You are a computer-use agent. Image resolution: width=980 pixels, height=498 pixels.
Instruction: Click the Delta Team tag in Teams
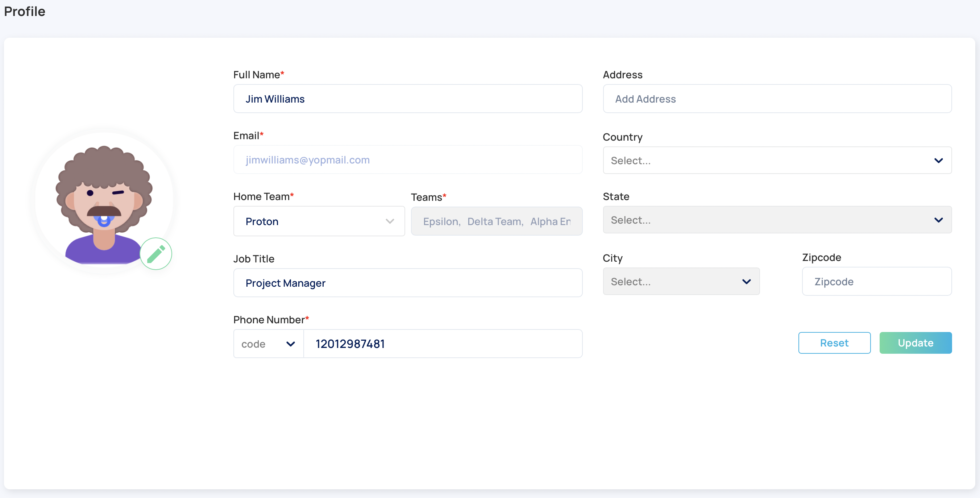(494, 221)
